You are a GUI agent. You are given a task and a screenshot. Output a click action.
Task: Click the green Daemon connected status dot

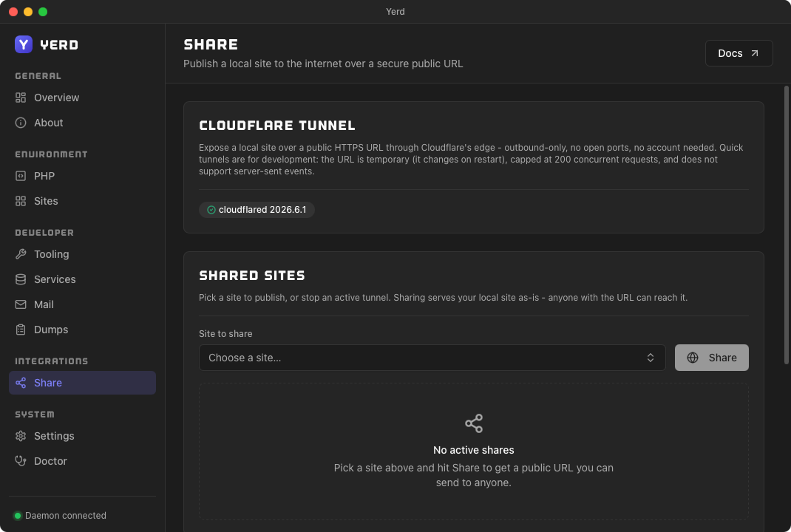18,516
